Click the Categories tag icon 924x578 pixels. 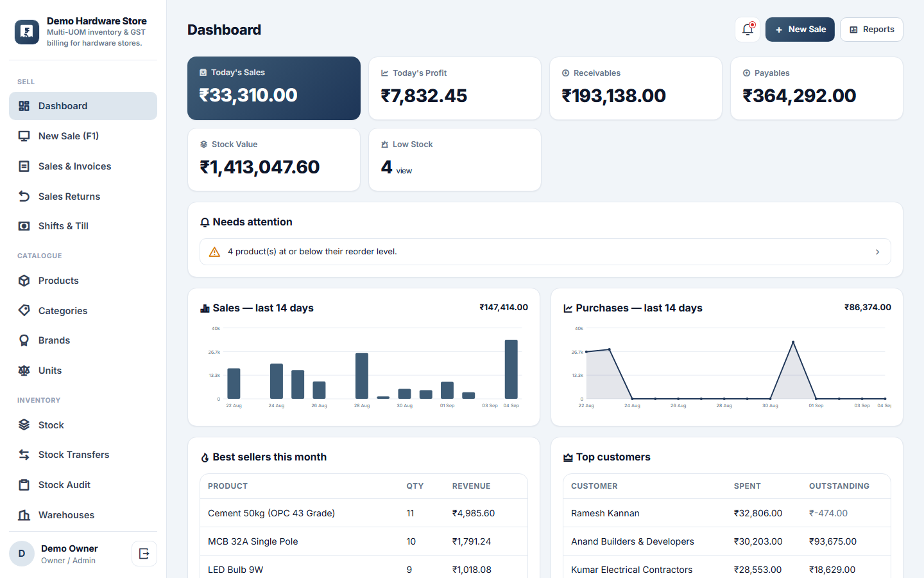tap(24, 311)
